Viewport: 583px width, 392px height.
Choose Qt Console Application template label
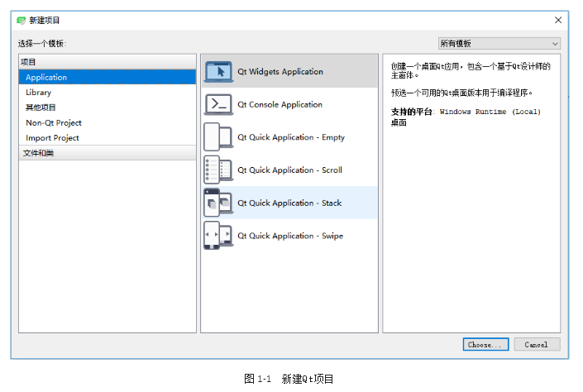[280, 104]
